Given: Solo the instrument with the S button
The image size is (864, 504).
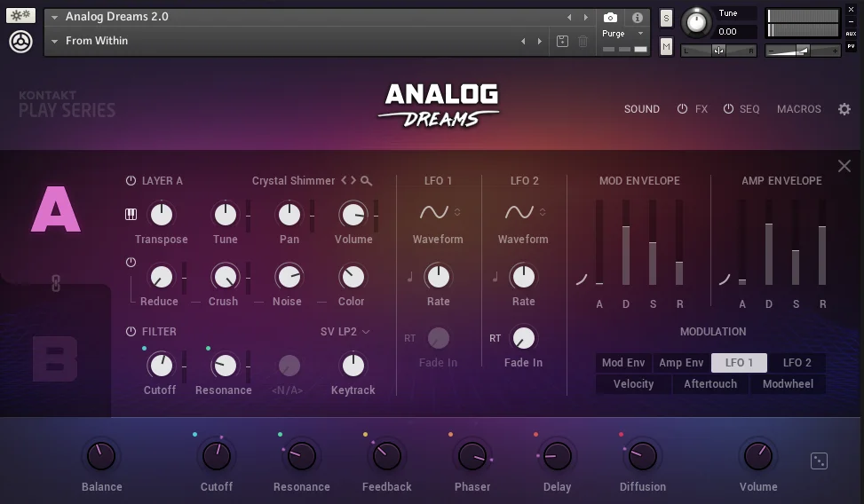Looking at the screenshot, I should point(666,18).
